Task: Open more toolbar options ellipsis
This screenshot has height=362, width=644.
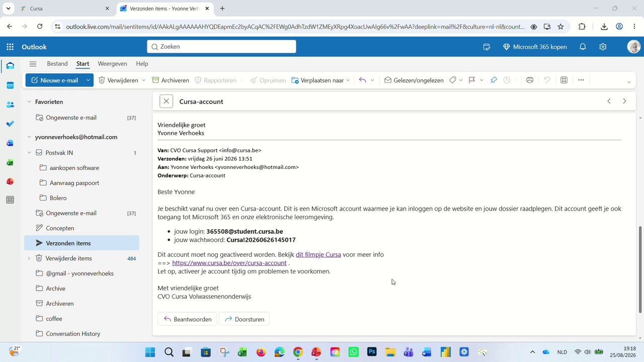Action: pos(581,80)
